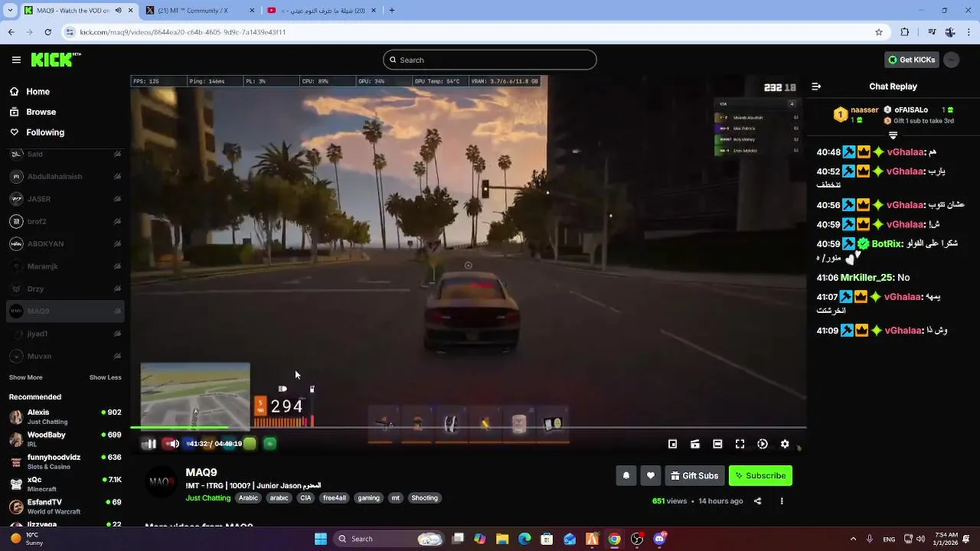This screenshot has width=980, height=551.
Task: Open the Drzy channel in the sidebar
Action: pyautogui.click(x=65, y=289)
